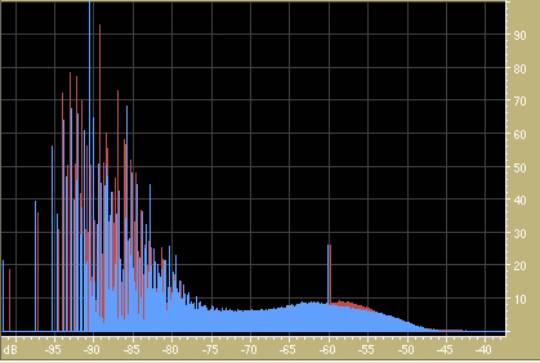
Task: Select the -55 horizontal axis label
Action: pos(366,350)
